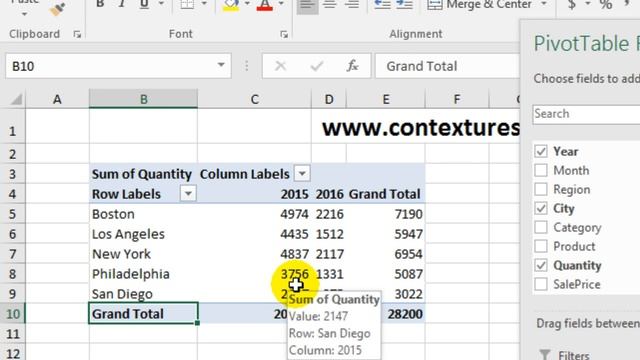The image size is (640, 360).
Task: Select column F header
Action: pos(457,99)
